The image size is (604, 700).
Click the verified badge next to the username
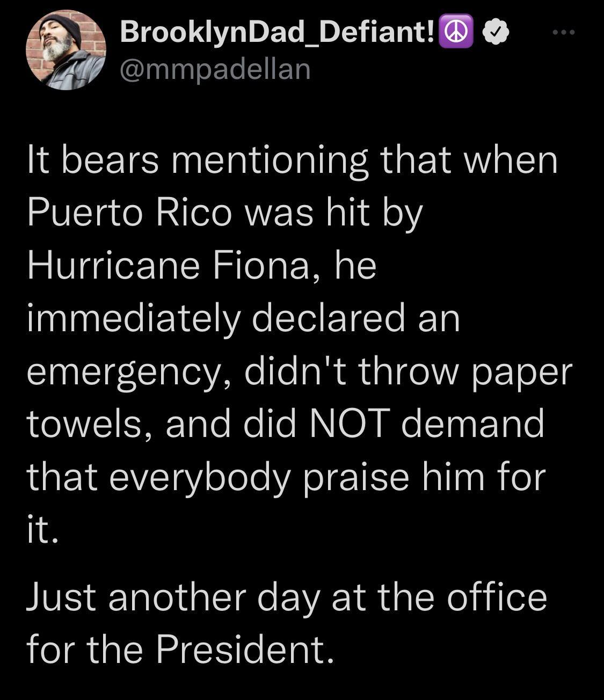(x=494, y=32)
